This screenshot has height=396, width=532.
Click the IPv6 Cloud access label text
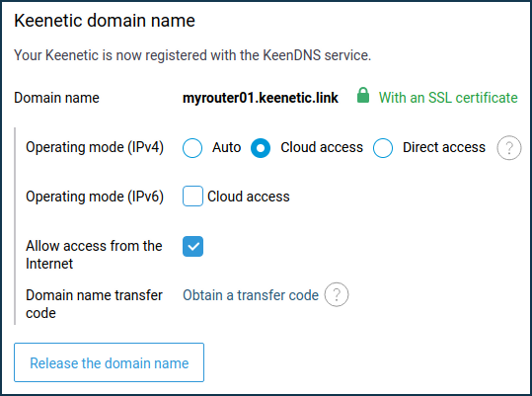click(249, 197)
